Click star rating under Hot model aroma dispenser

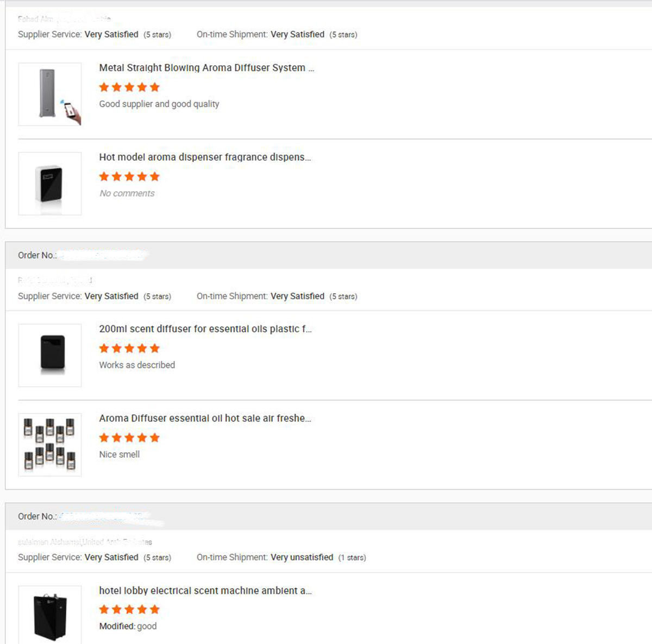(x=129, y=176)
